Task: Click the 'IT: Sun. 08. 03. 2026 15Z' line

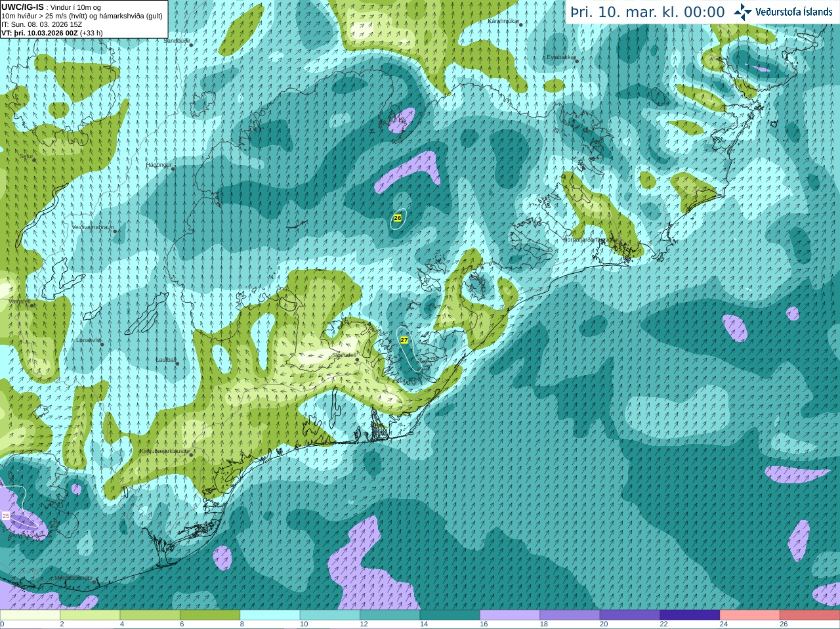Action: click(41, 24)
